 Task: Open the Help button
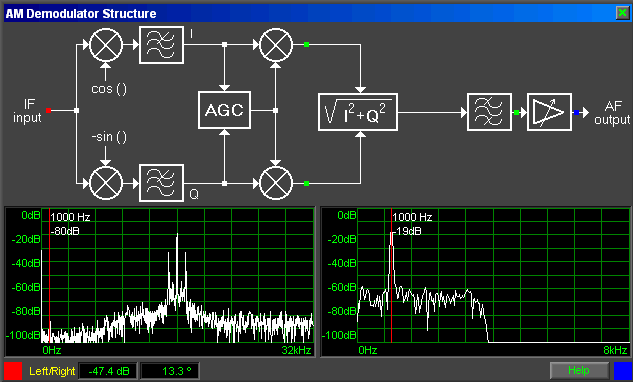tap(579, 370)
